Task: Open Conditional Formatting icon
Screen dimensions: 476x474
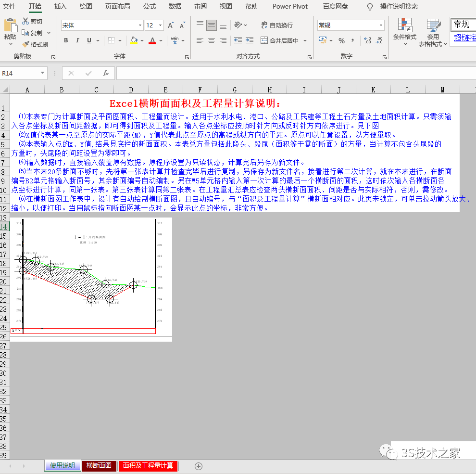Action: (x=405, y=25)
